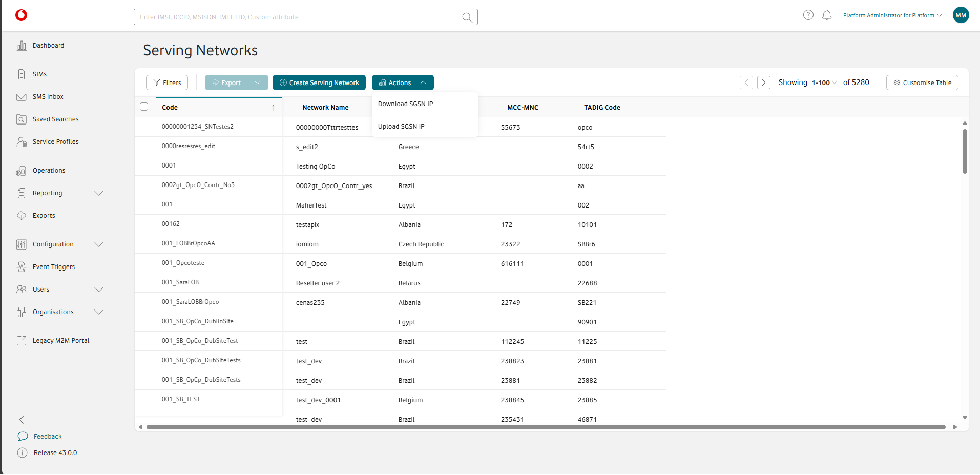Open Dashboard from the sidebar
Screen dimensions: 980x475
[48, 46]
